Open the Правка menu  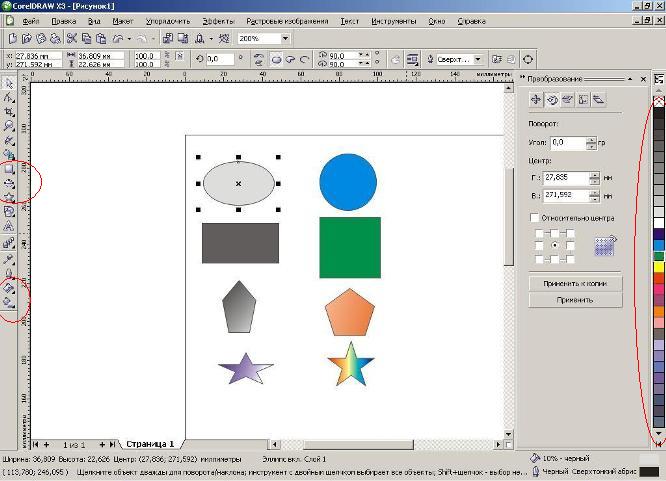point(64,21)
